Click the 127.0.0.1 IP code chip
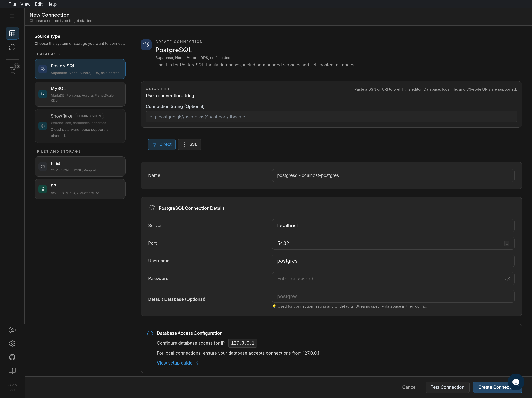Image resolution: width=532 pixels, height=398 pixels. click(x=242, y=343)
